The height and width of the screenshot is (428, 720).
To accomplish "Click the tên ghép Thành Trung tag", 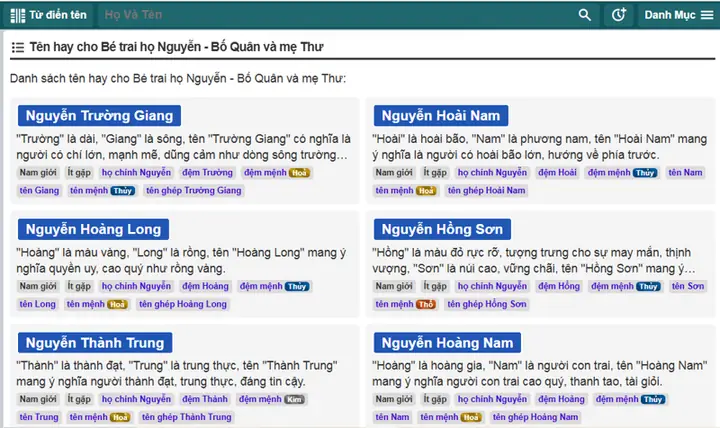I will pyautogui.click(x=186, y=417).
